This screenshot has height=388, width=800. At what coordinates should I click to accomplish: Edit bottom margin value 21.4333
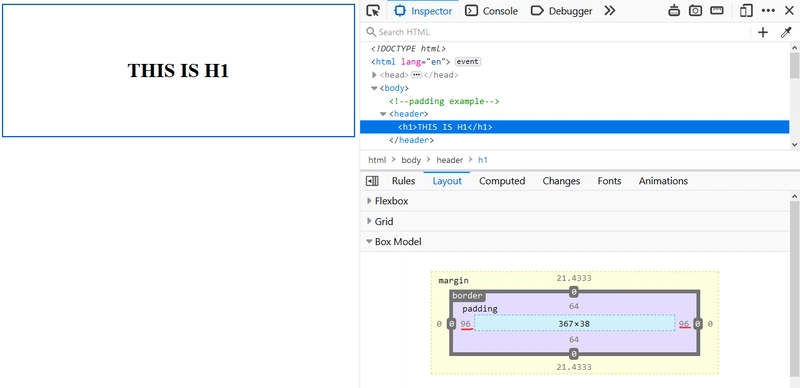coord(574,367)
